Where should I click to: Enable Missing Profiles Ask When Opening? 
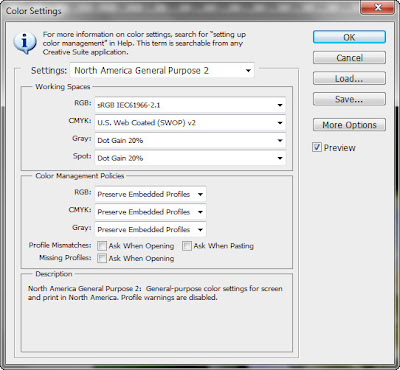pyautogui.click(x=102, y=258)
